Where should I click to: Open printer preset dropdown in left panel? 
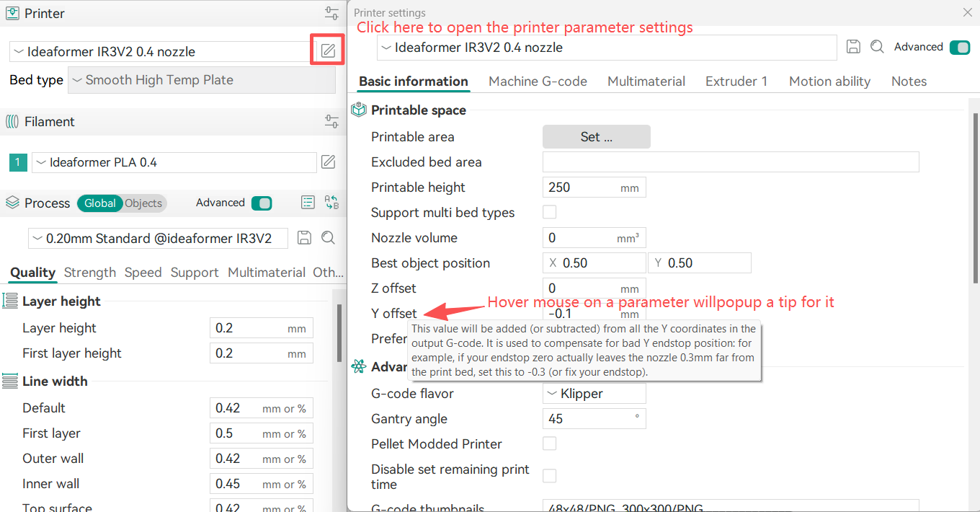pos(161,51)
